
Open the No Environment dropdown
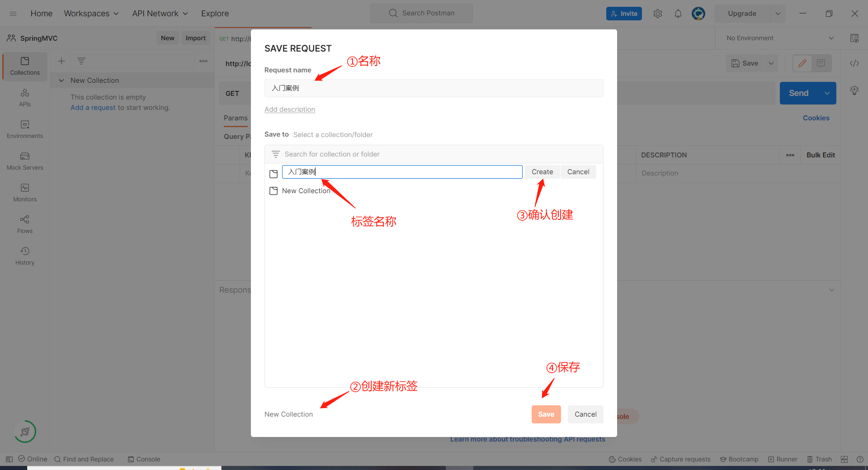(780, 38)
